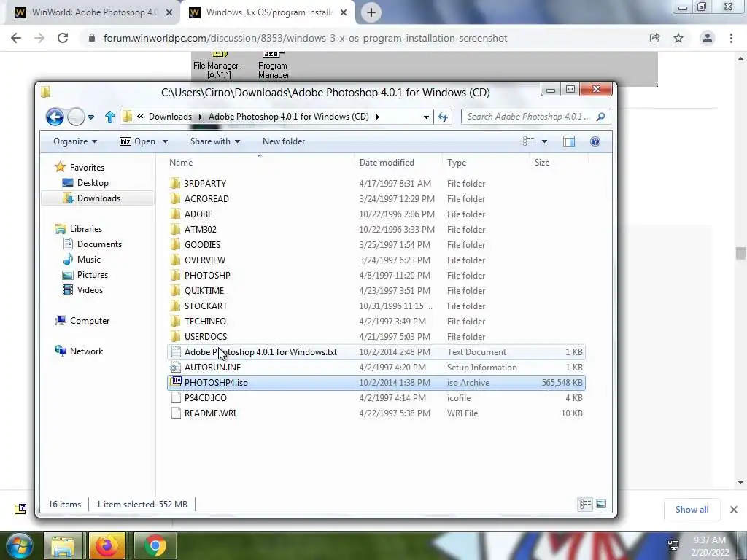Select the OVERVIEW folder

[x=205, y=260]
